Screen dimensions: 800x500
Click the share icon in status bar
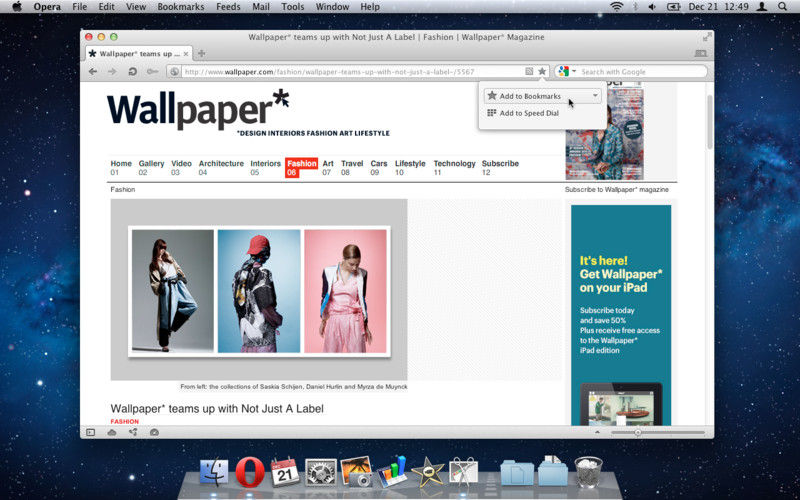coord(133,432)
